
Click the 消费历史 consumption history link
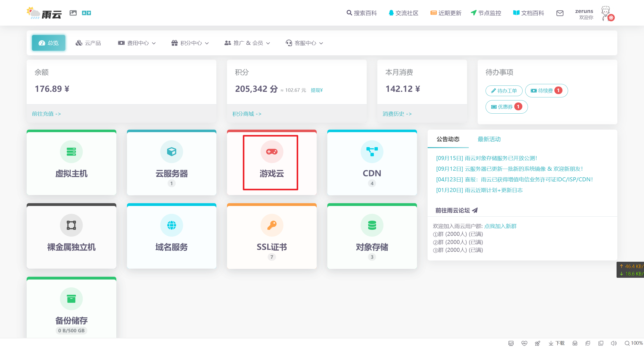coord(397,113)
